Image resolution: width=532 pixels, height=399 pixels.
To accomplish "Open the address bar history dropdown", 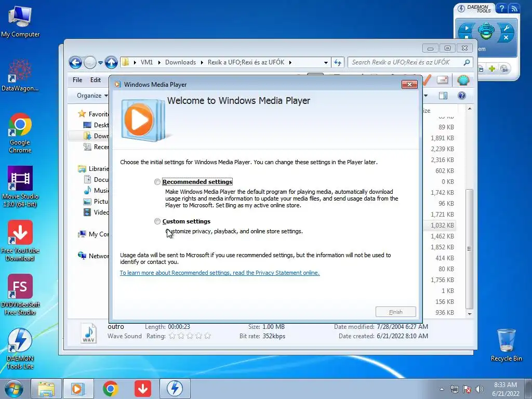I will click(326, 63).
